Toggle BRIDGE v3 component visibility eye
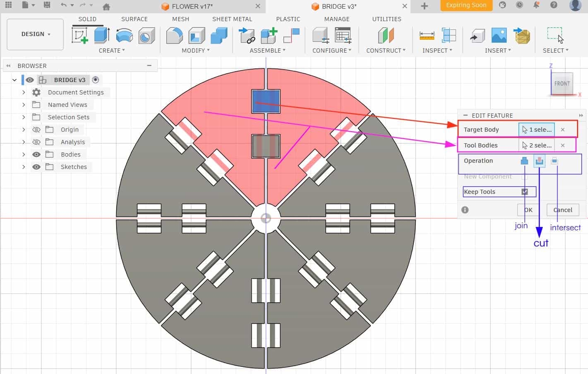 (x=30, y=80)
